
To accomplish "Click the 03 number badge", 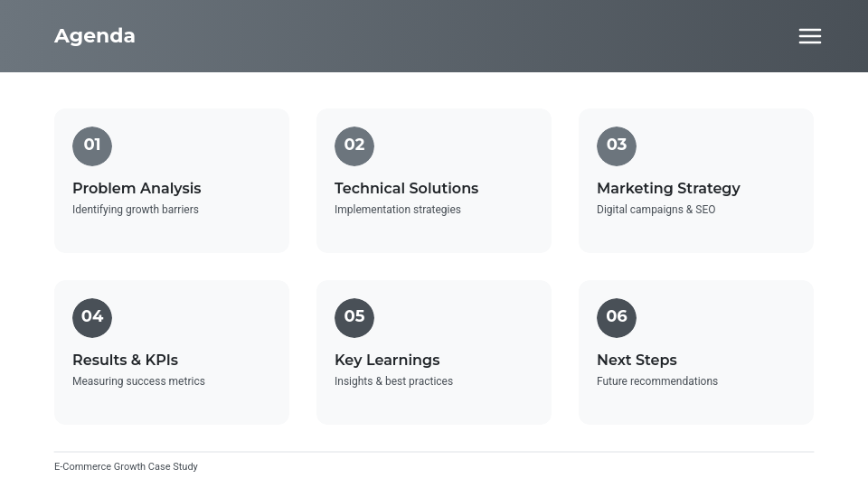I will [x=617, y=146].
